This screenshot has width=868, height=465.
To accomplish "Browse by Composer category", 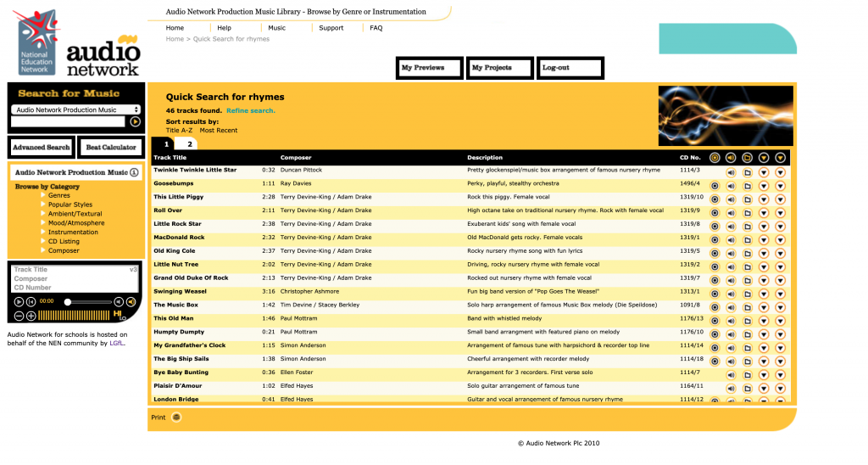I will [x=63, y=250].
